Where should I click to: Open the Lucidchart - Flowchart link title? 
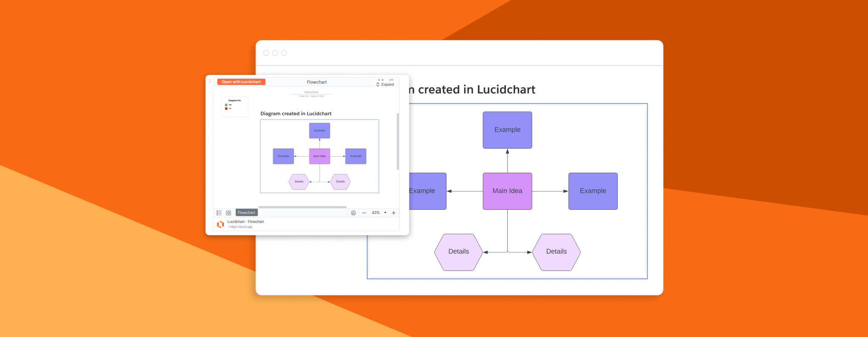click(x=246, y=222)
